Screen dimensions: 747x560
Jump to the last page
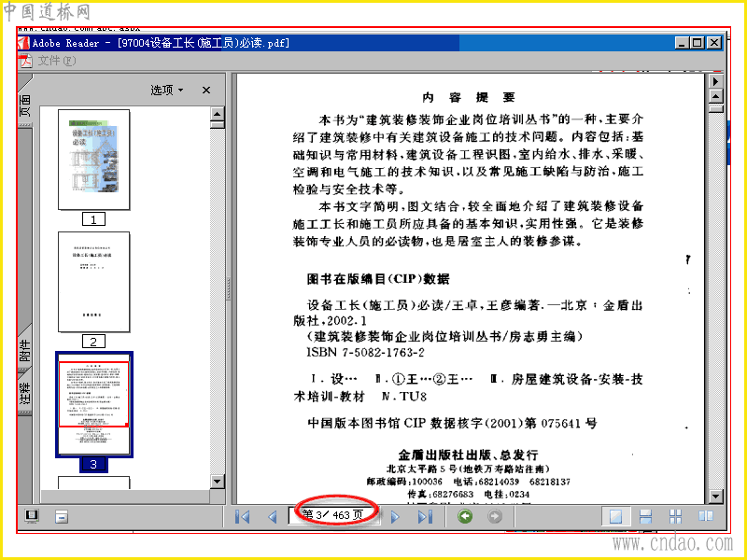point(425,517)
